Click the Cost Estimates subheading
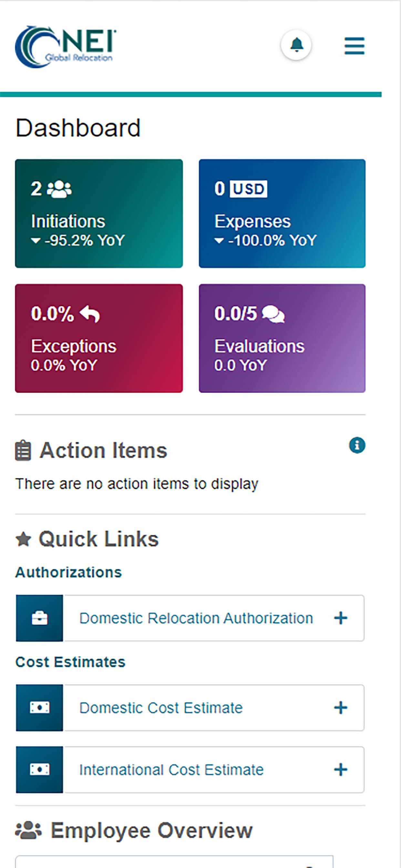 pos(70,662)
